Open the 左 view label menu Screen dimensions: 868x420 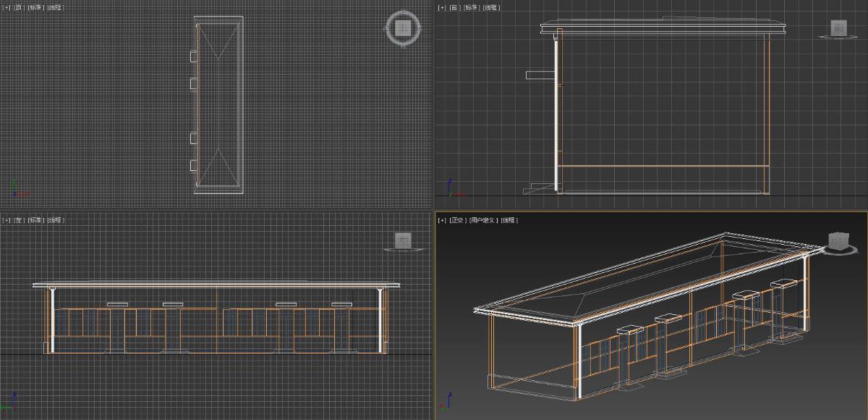point(19,220)
